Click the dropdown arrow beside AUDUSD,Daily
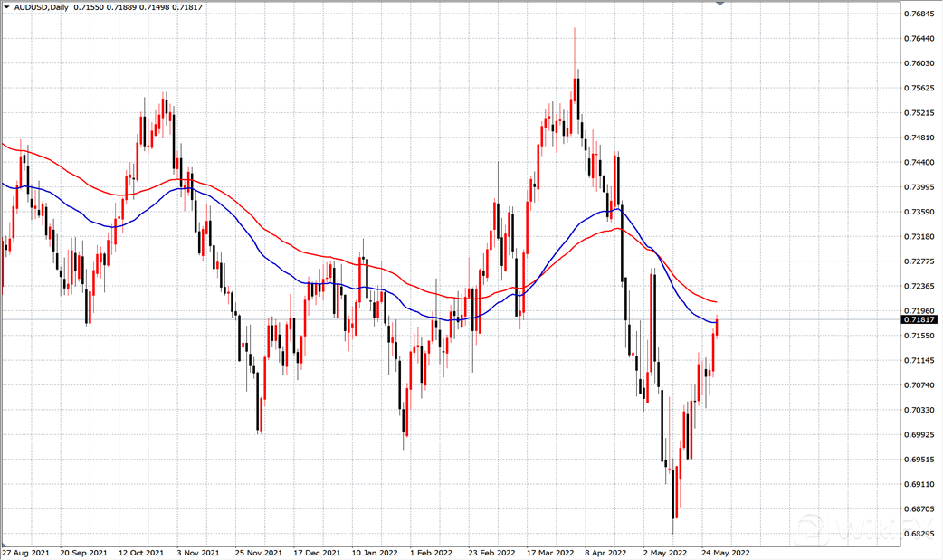 [6, 6]
